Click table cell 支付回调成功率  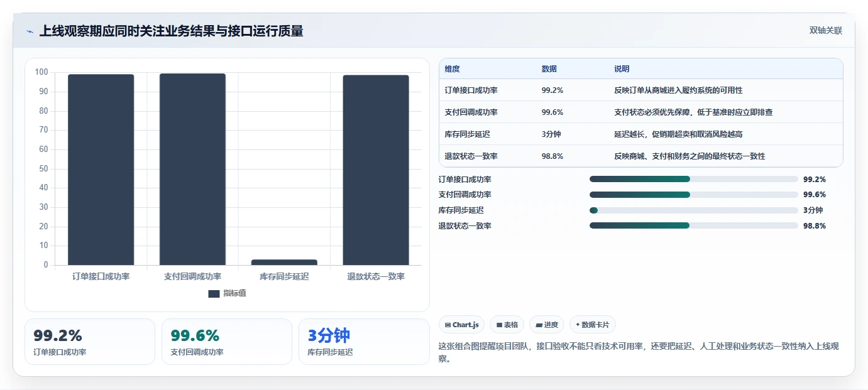point(471,112)
